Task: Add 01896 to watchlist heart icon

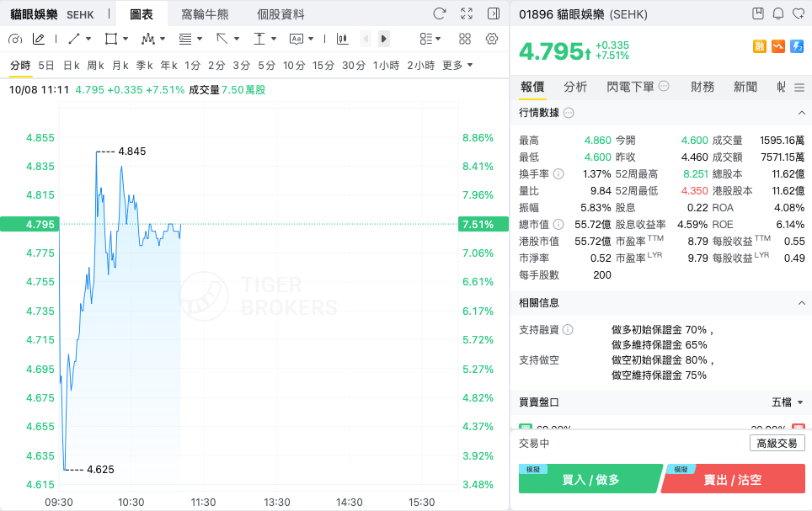Action: point(799,13)
